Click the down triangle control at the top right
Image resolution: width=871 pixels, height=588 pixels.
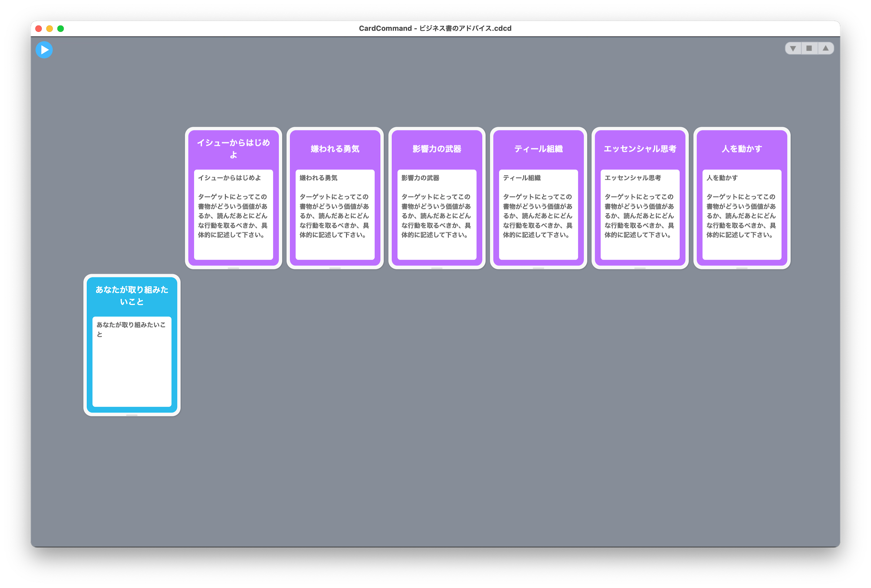click(793, 48)
